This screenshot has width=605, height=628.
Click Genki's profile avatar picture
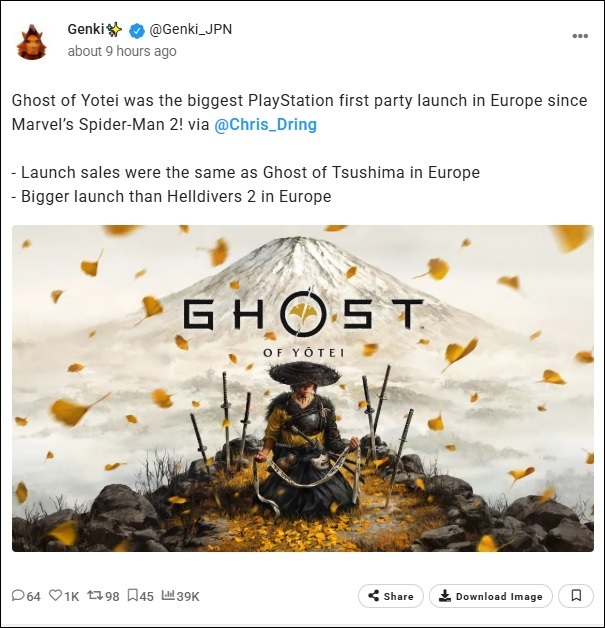(32, 42)
